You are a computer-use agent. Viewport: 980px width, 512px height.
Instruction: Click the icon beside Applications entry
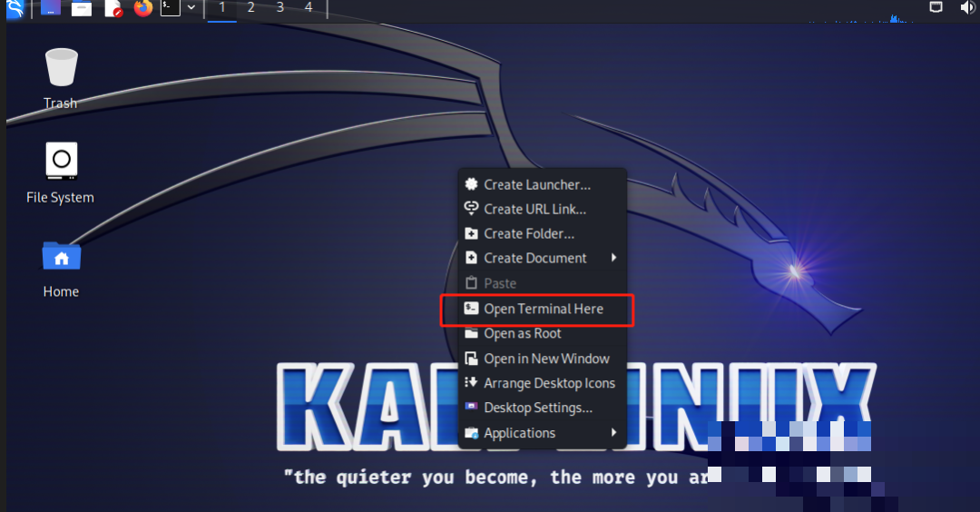tap(471, 432)
